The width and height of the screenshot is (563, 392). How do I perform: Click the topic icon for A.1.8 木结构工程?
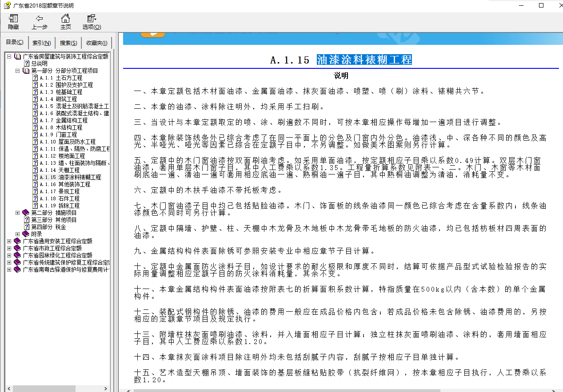coord(35,127)
